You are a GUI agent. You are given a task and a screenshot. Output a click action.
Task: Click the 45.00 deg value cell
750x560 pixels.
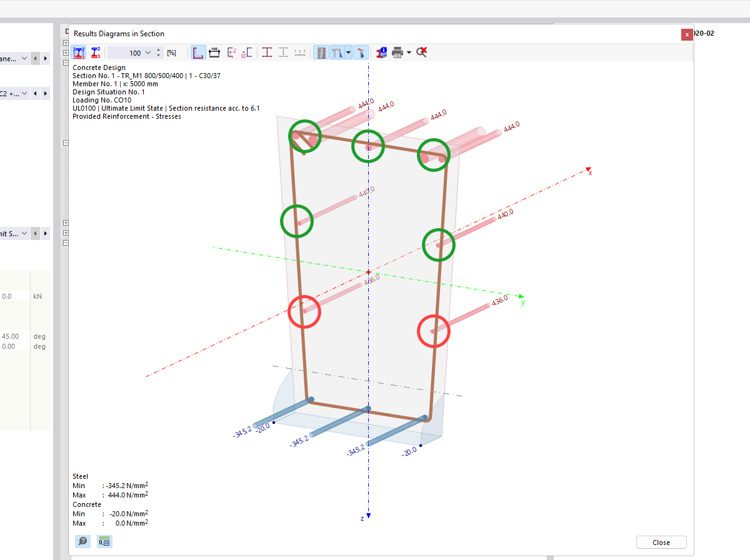[14, 336]
